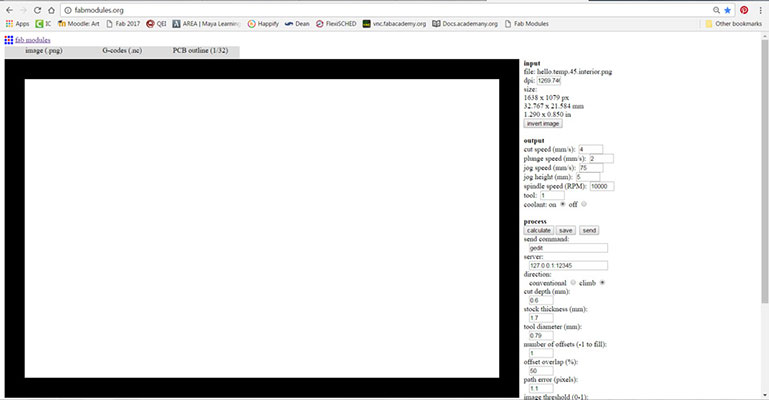Open the Happify bookmark

pyautogui.click(x=263, y=24)
